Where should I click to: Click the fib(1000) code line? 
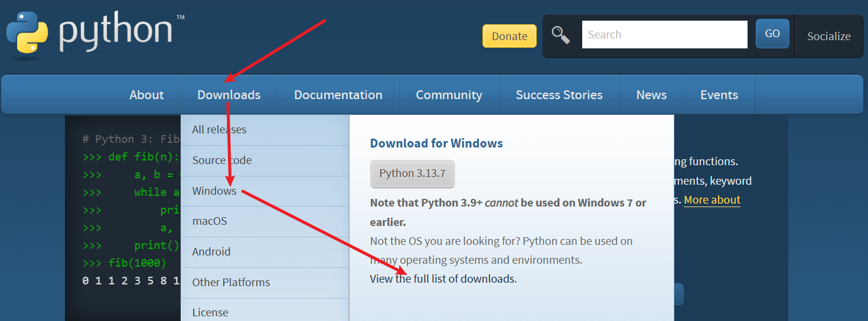pyautogui.click(x=125, y=263)
